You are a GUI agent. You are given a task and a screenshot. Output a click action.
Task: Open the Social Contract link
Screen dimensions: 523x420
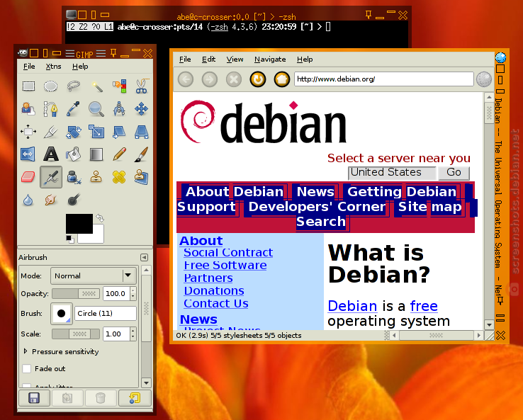pyautogui.click(x=228, y=253)
